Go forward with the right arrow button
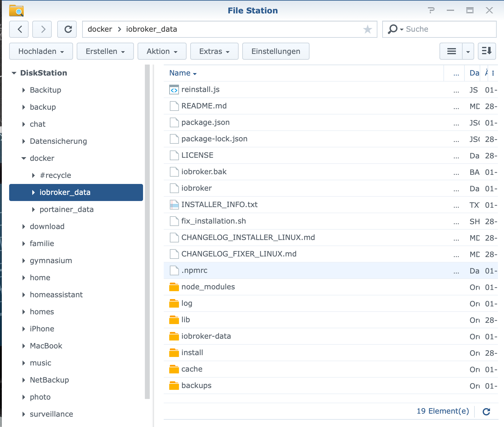The height and width of the screenshot is (427, 504). [42, 29]
